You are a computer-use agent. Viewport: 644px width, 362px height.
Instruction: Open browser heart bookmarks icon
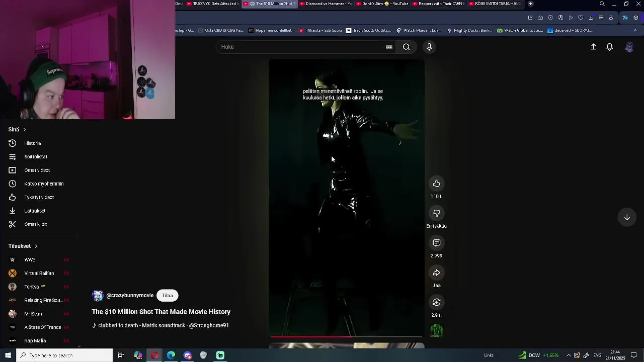[581, 18]
